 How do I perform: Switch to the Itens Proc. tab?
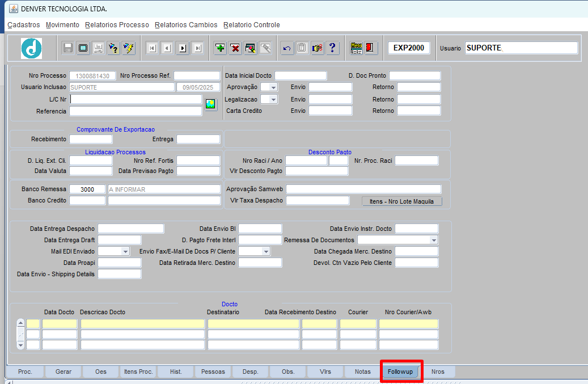point(138,372)
